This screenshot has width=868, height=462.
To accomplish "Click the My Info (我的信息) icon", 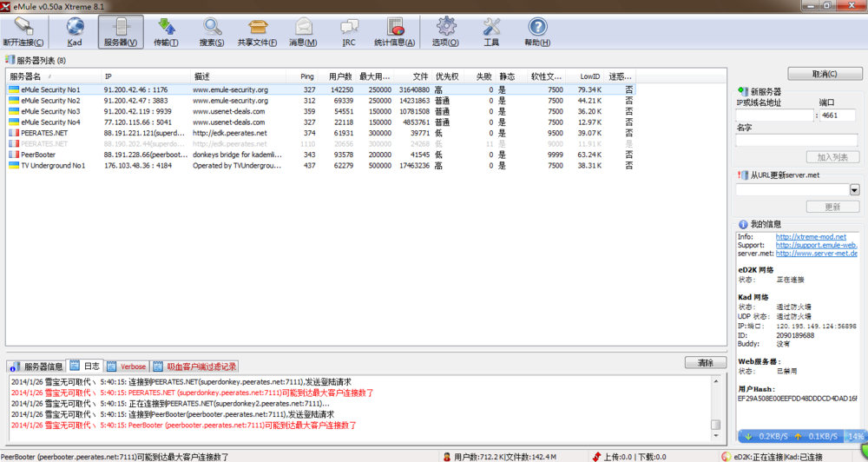I will [743, 224].
